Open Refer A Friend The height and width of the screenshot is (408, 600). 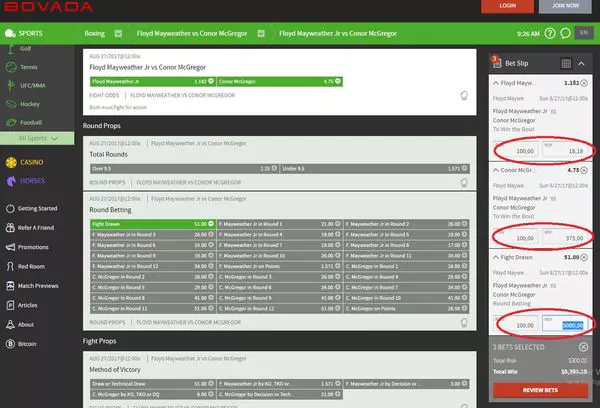36,228
